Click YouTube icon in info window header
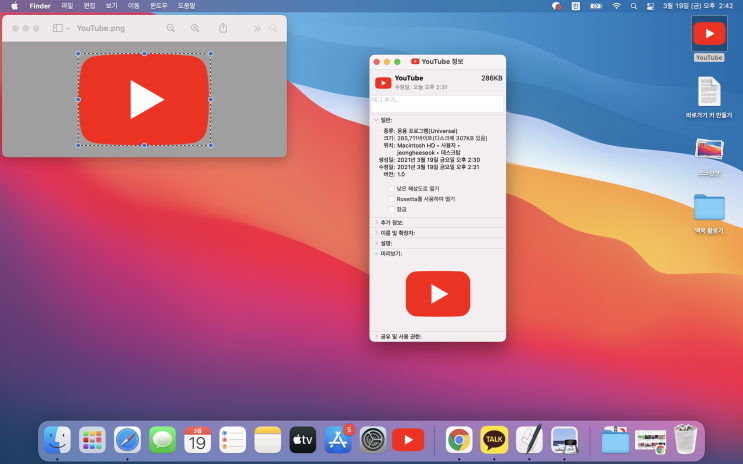The image size is (743, 464). (x=383, y=83)
